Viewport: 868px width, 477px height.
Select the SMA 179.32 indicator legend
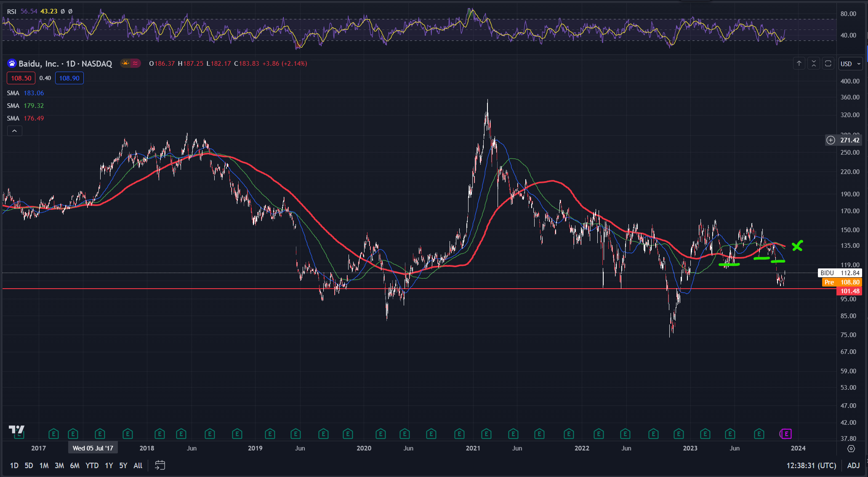(25, 106)
